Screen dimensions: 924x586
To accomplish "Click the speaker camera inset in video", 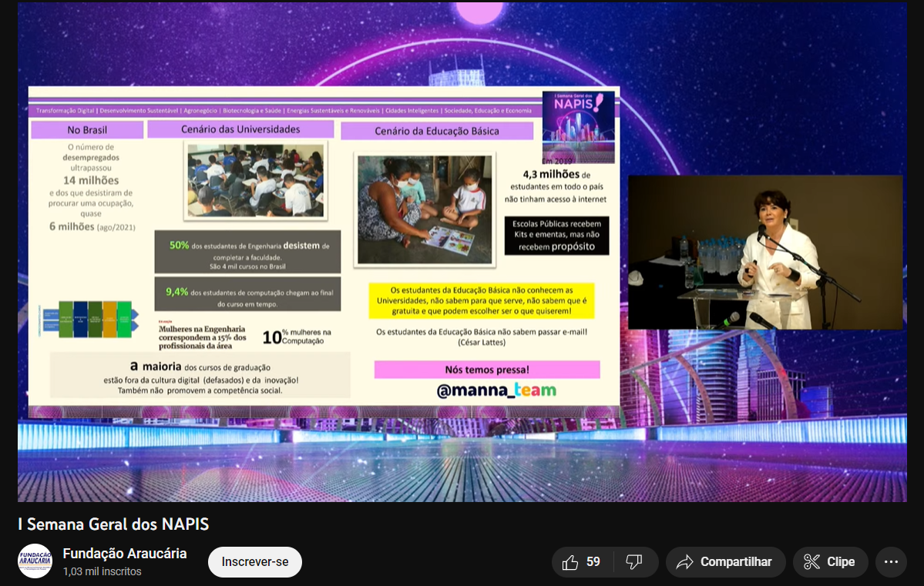I will (x=765, y=252).
